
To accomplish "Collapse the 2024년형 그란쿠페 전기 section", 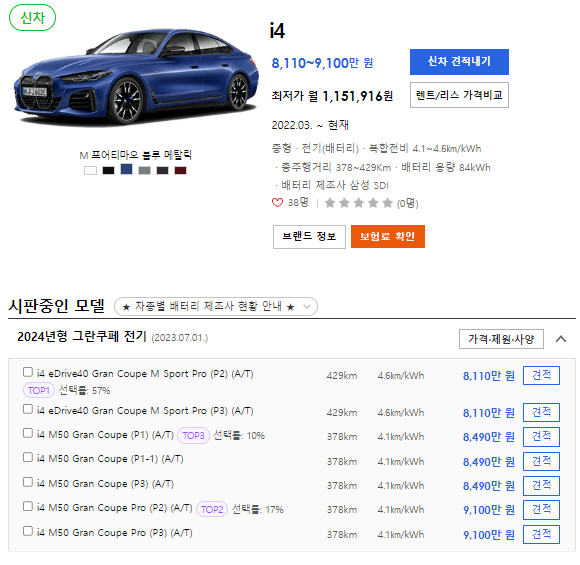I will (561, 339).
